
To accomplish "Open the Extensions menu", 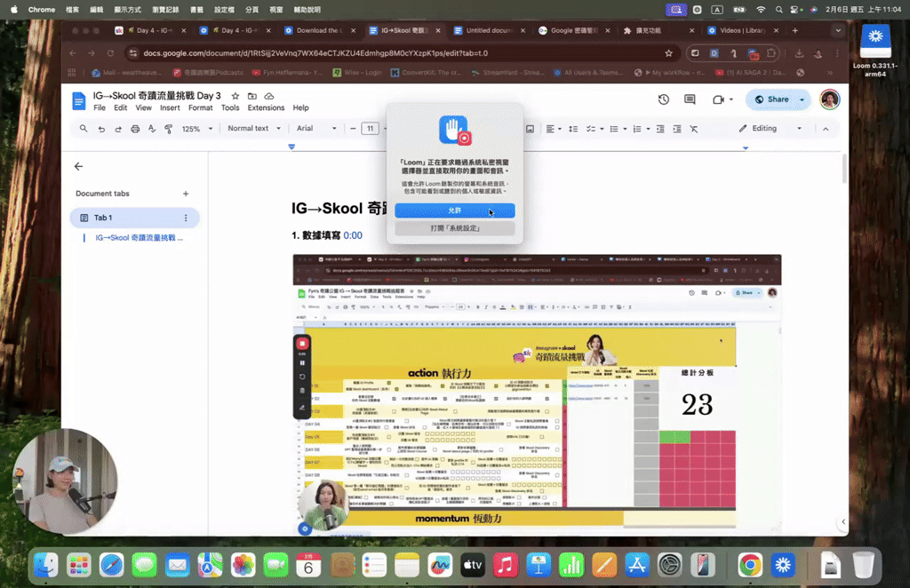I will coord(266,107).
